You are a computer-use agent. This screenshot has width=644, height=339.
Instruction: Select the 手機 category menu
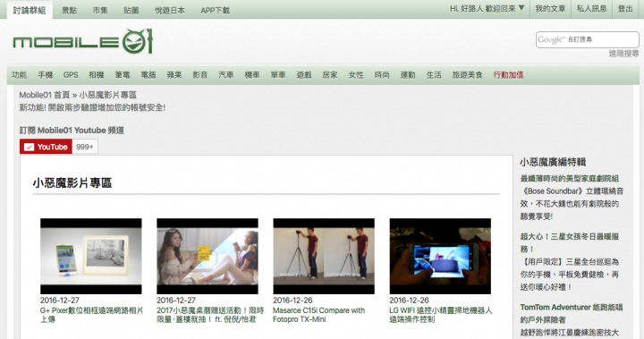coord(46,75)
